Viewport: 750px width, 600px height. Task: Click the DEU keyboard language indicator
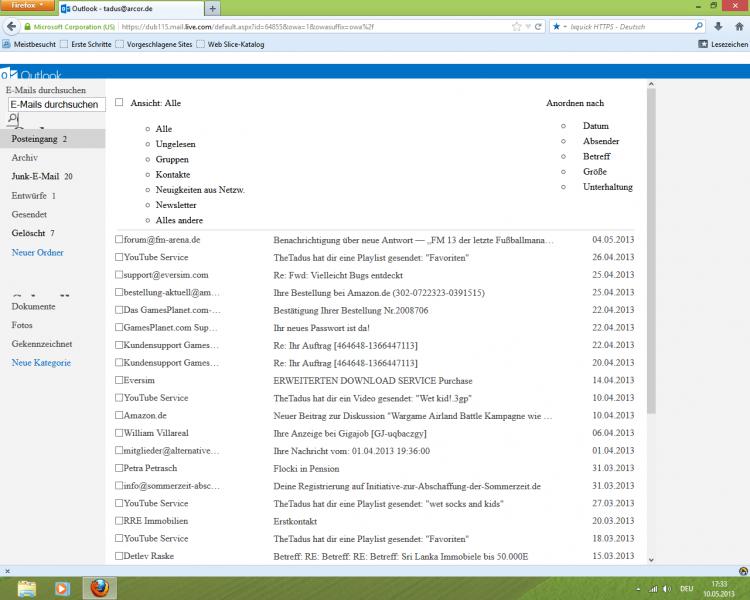click(x=686, y=589)
